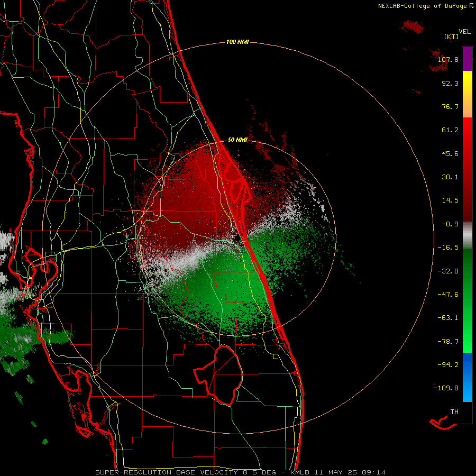This screenshot has height=476, width=476.
Task: Click the gray near-zero segment of color bar
Action: pos(467,235)
